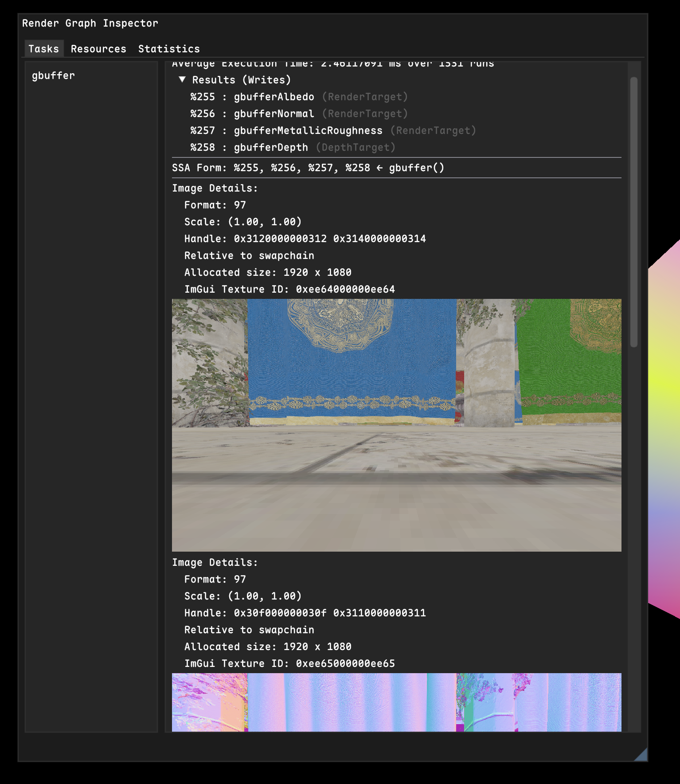Select the gbuffer task in list

[53, 76]
